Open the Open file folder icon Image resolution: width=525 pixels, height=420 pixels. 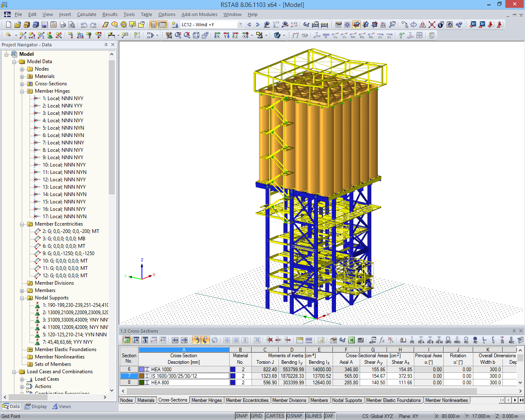pyautogui.click(x=17, y=25)
